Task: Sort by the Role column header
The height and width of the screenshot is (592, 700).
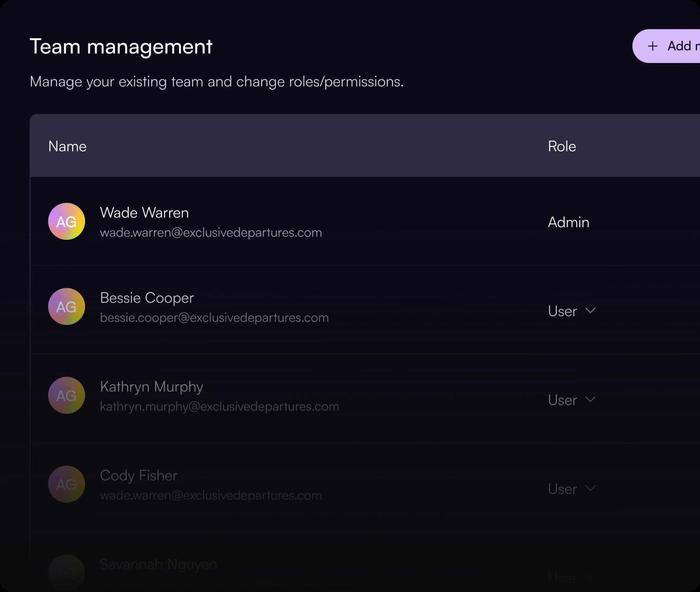Action: pyautogui.click(x=562, y=146)
